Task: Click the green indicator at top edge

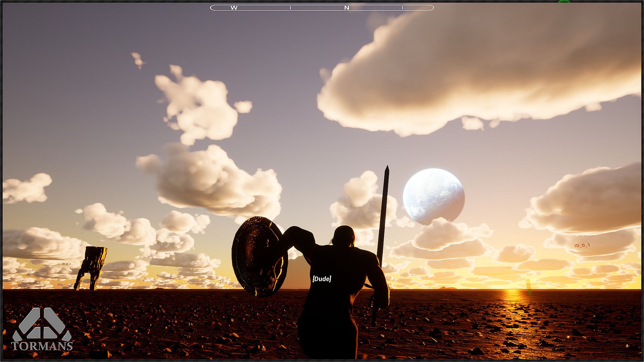Action: [x=564, y=2]
